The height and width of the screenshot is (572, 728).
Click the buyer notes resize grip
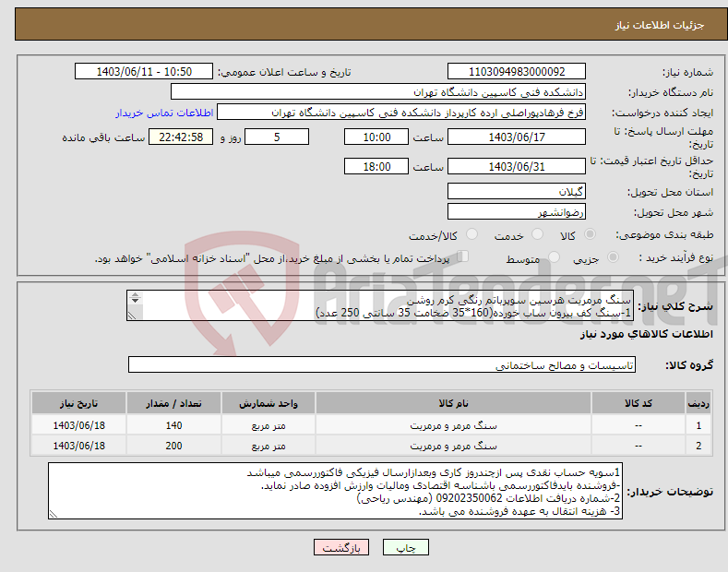pos(54,514)
